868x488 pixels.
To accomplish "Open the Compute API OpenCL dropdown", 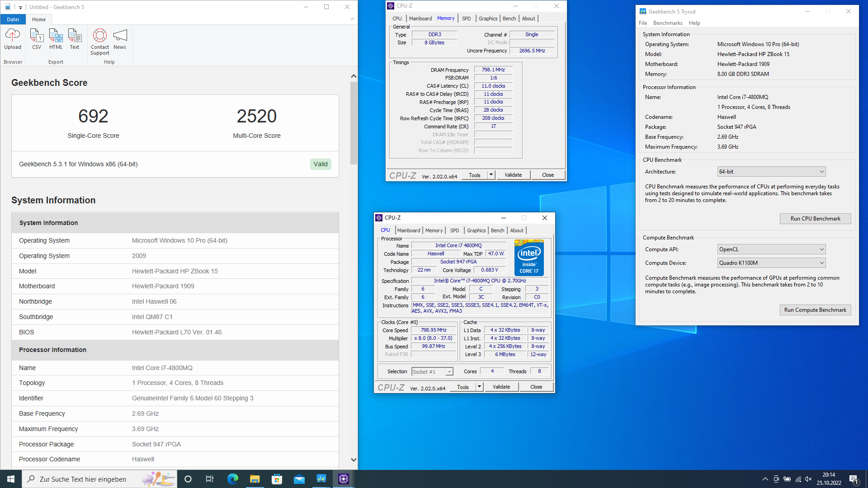I will (x=771, y=249).
